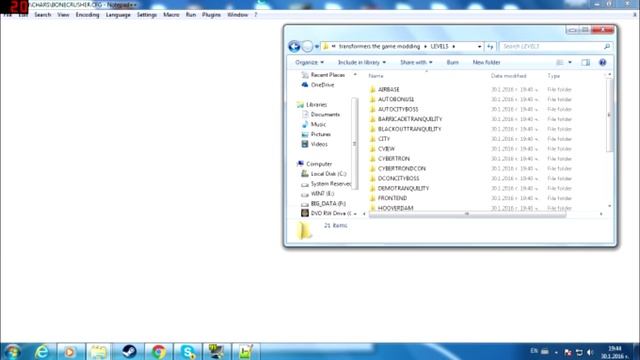Screen dimensions: 640x360
Task: Click the New folder button
Action: [x=486, y=62]
